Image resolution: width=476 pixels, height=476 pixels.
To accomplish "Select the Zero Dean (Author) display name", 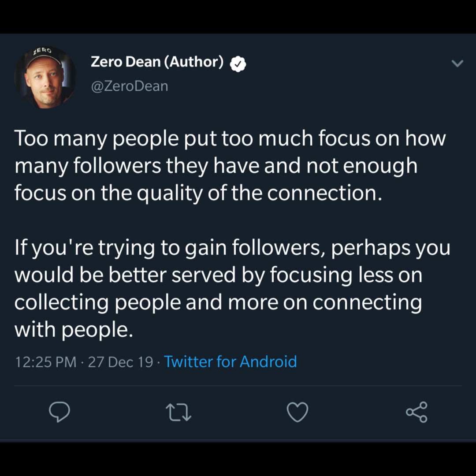I will click(x=157, y=62).
